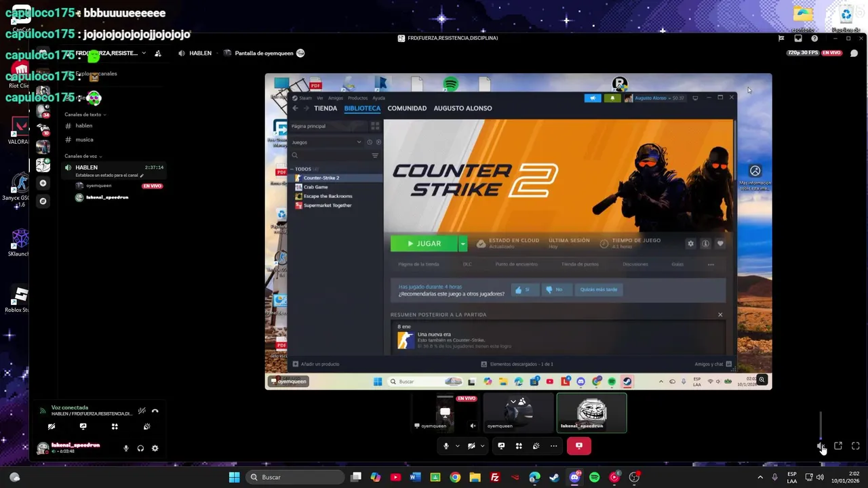Click share screen icon in voice panel
Image resolution: width=868 pixels, height=488 pixels.
(x=83, y=427)
